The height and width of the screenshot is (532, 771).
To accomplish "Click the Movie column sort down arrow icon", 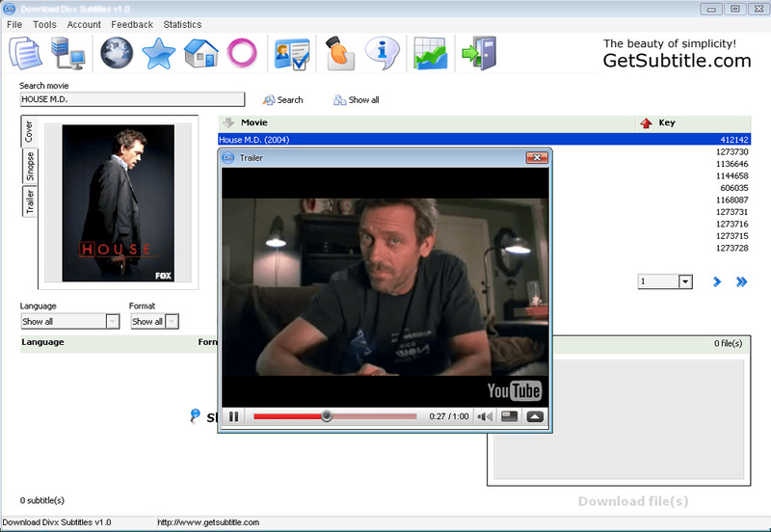I will (x=228, y=123).
